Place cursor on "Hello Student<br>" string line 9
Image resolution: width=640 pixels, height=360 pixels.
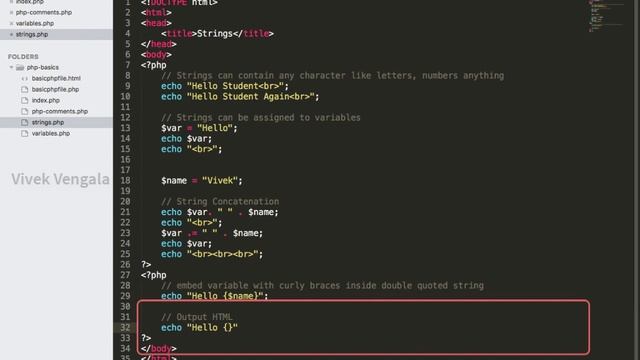pos(235,86)
